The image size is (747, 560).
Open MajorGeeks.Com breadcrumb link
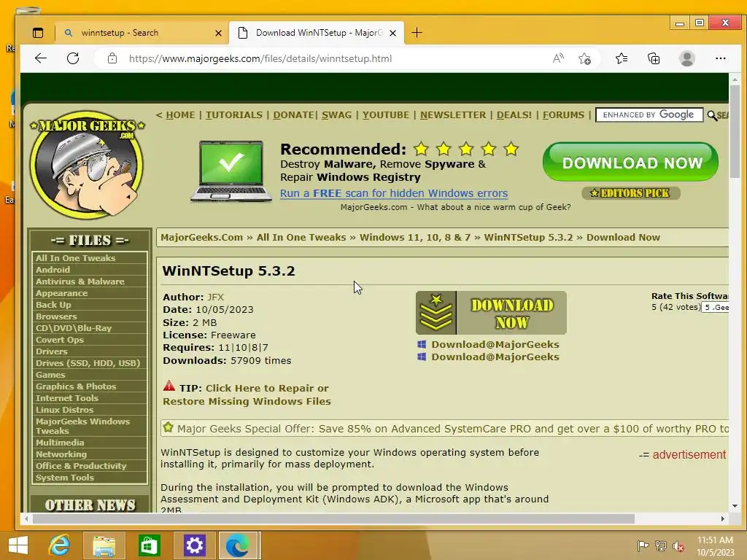201,237
